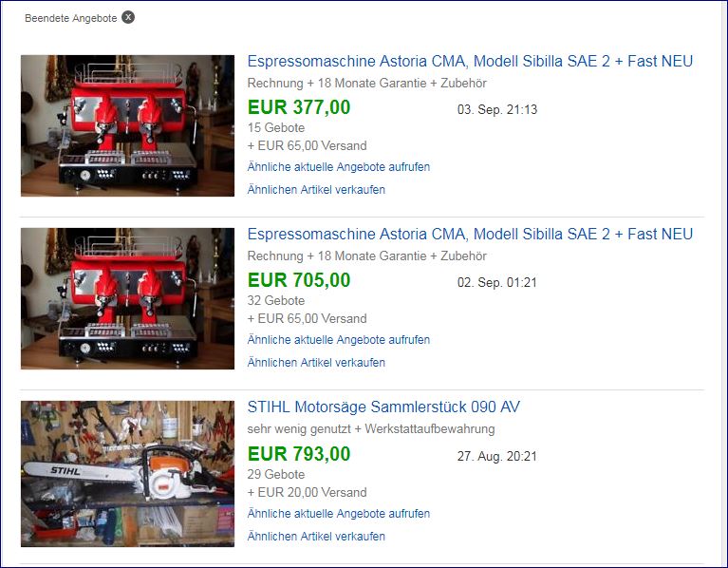The height and width of the screenshot is (568, 728).
Task: Click the second red espresso machine thumbnail
Action: click(x=128, y=298)
